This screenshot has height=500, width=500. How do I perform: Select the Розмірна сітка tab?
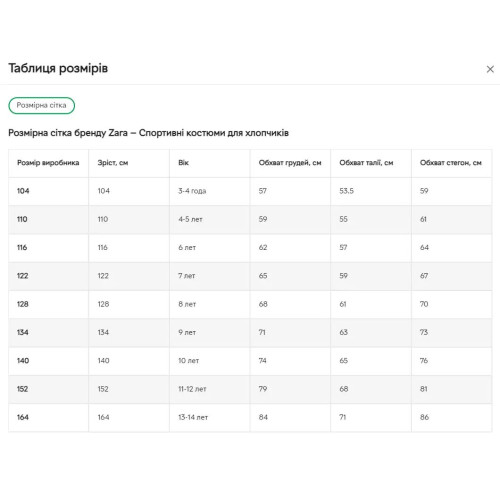42,105
